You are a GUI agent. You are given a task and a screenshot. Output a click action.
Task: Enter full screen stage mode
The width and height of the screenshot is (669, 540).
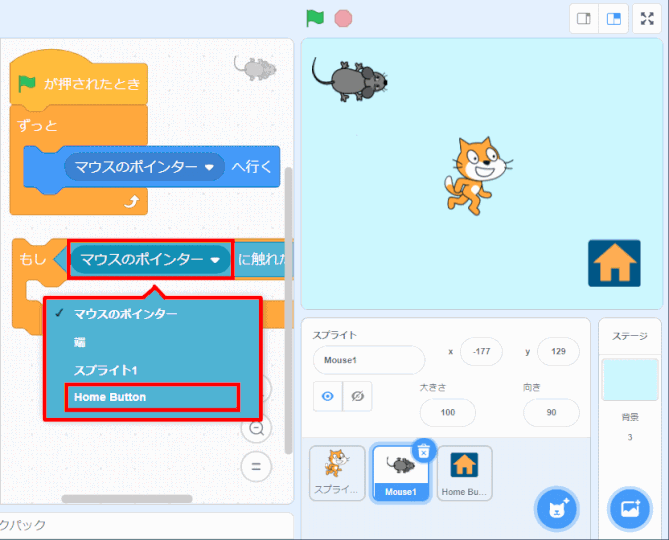point(647,18)
